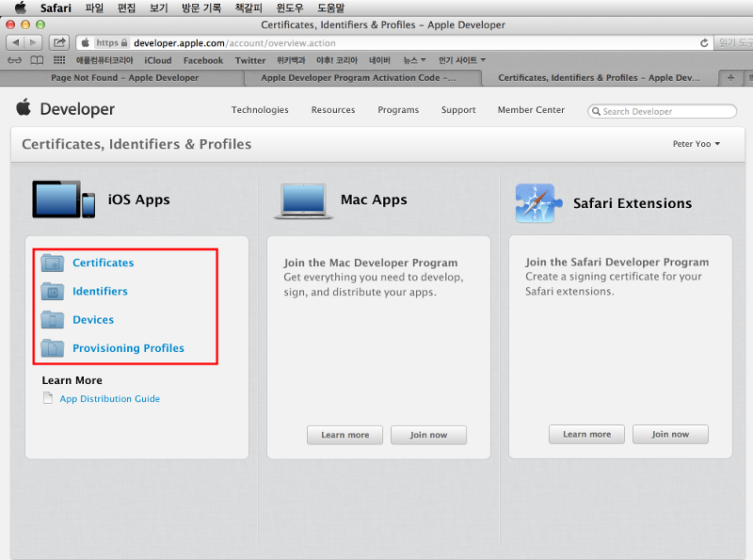753x560 pixels.
Task: Click the Apple Developer logo
Action: [65, 108]
